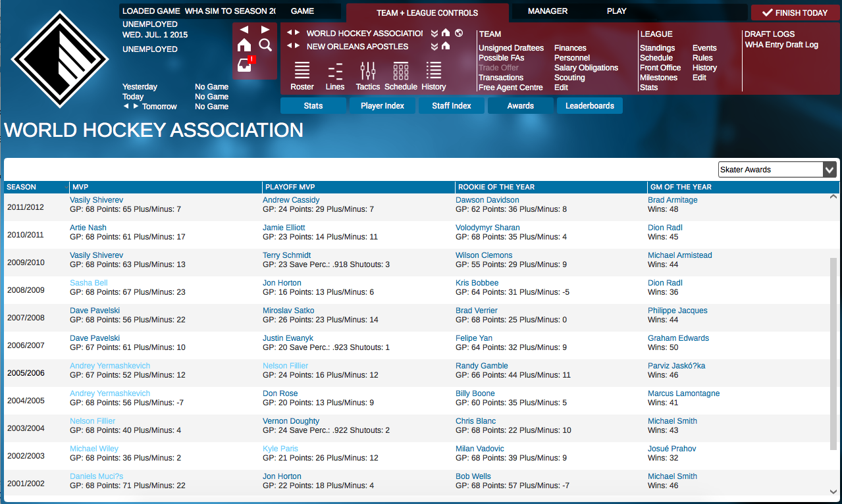Open the team home icon on New Orleans Apostles row
The width and height of the screenshot is (842, 504).
[446, 46]
